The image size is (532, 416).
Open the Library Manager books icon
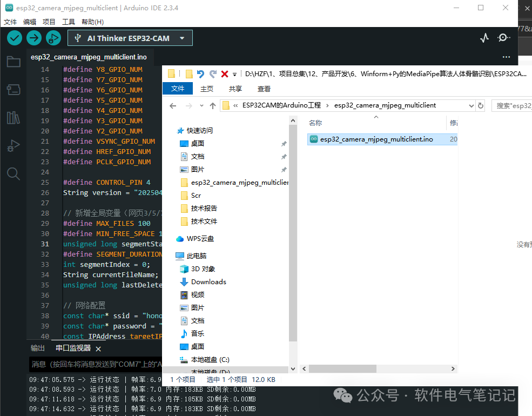(14, 117)
